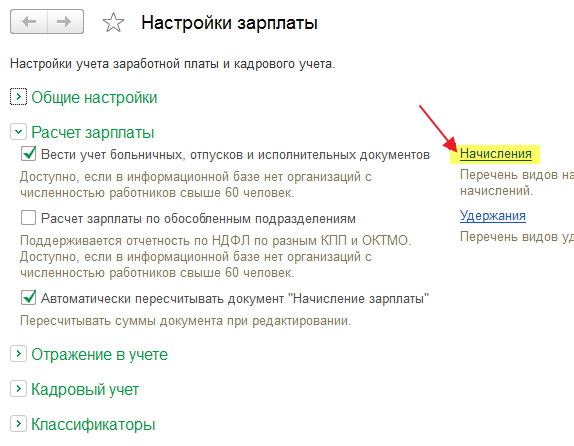Open the Удержания link
Viewport: 574px width, 446px height.
click(493, 216)
